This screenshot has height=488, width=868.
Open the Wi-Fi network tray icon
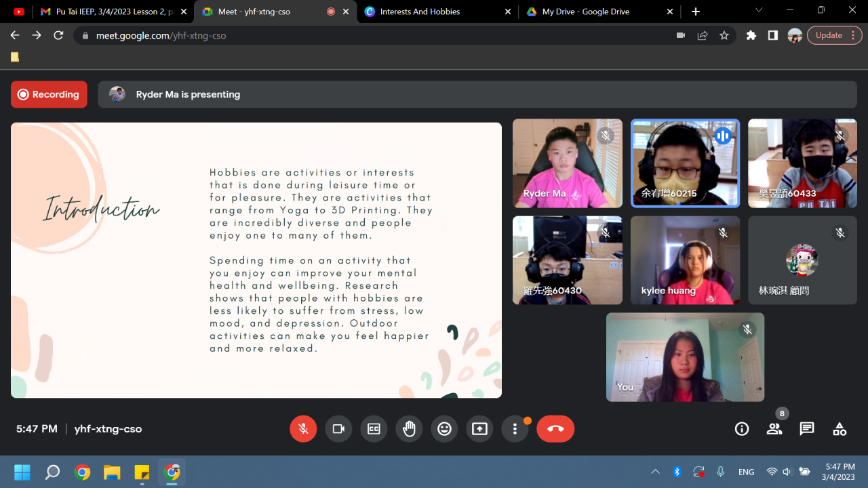[x=772, y=472]
